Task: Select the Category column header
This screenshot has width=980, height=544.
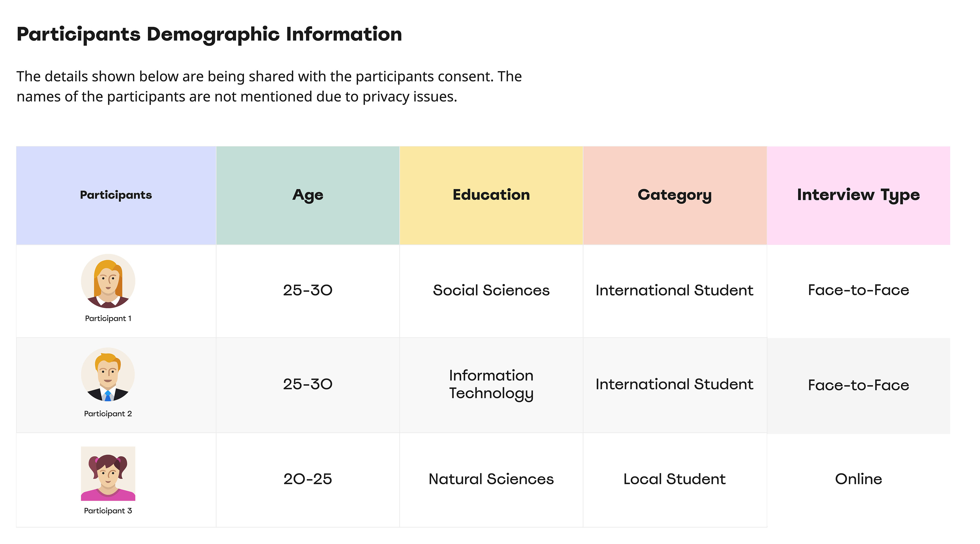Action: click(675, 195)
